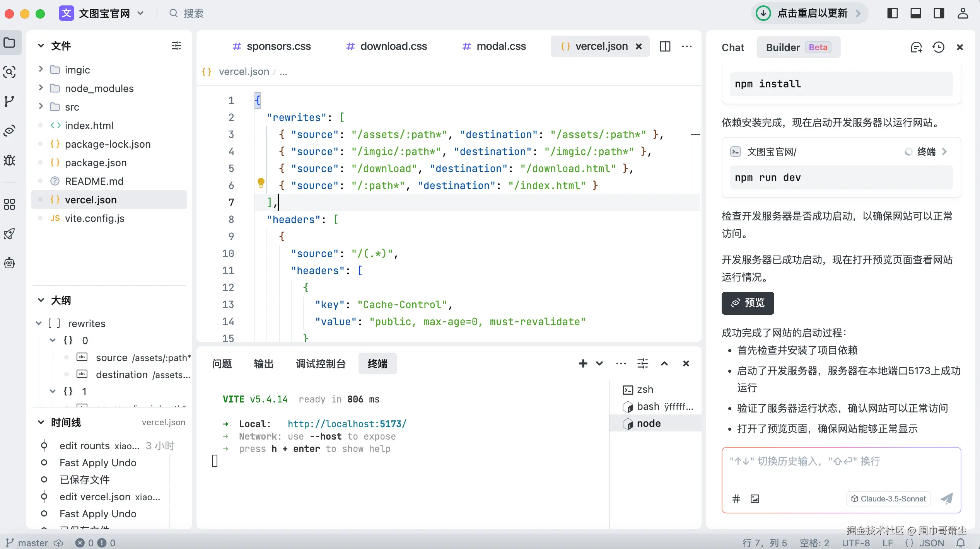Viewport: 980px width, 549px height.
Task: Open terminal panel more actions ellipsis
Action: click(621, 363)
